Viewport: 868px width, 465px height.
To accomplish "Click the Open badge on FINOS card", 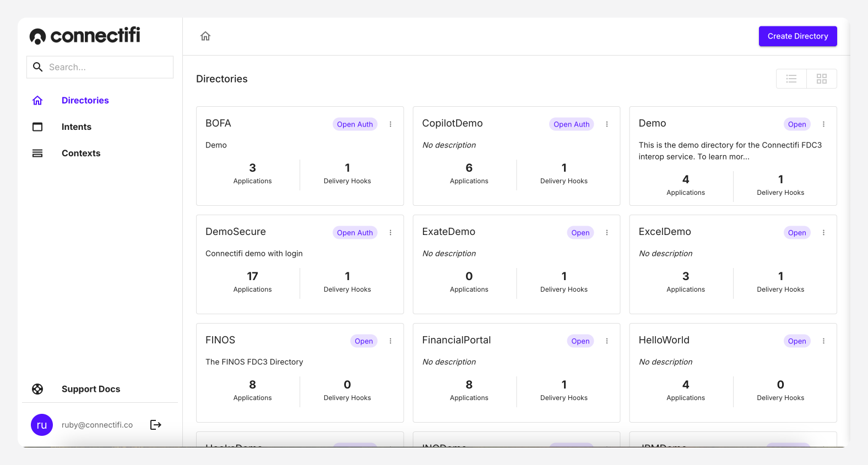I will coord(364,341).
